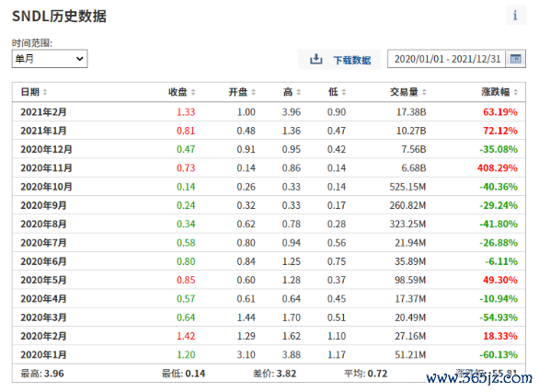Select the 2020年2月 row date
539x392 pixels.
pyautogui.click(x=43, y=336)
